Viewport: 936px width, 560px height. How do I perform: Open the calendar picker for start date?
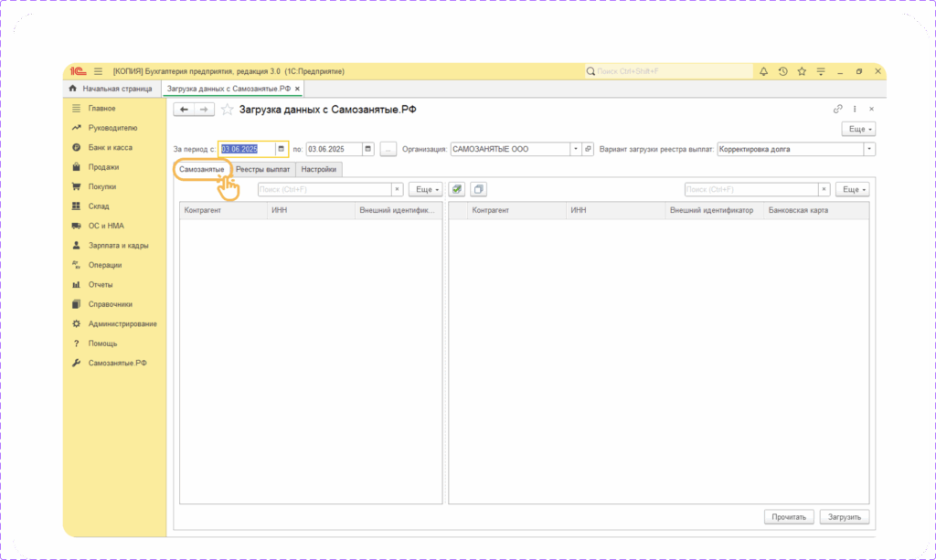pos(282,149)
